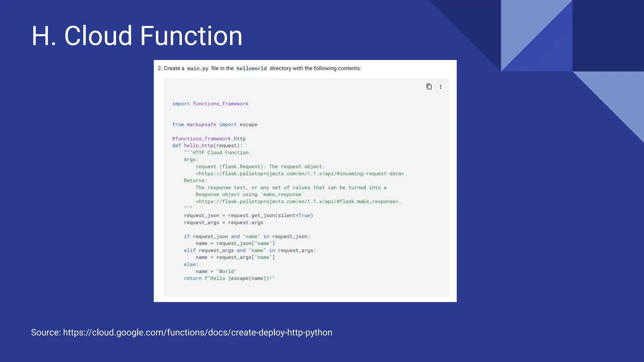Click the incoming-request-data flask URL
The image size is (644, 362).
[x=300, y=174]
